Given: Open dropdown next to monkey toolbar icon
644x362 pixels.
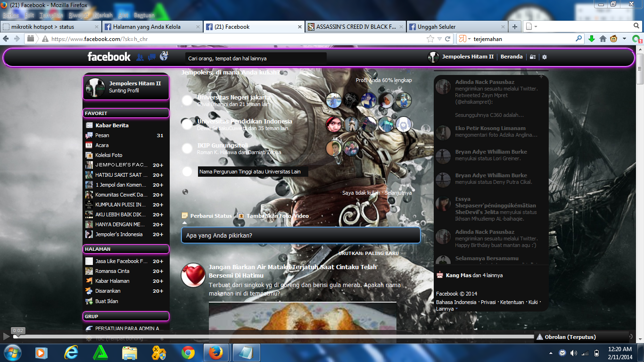Looking at the screenshot, I should [624, 39].
